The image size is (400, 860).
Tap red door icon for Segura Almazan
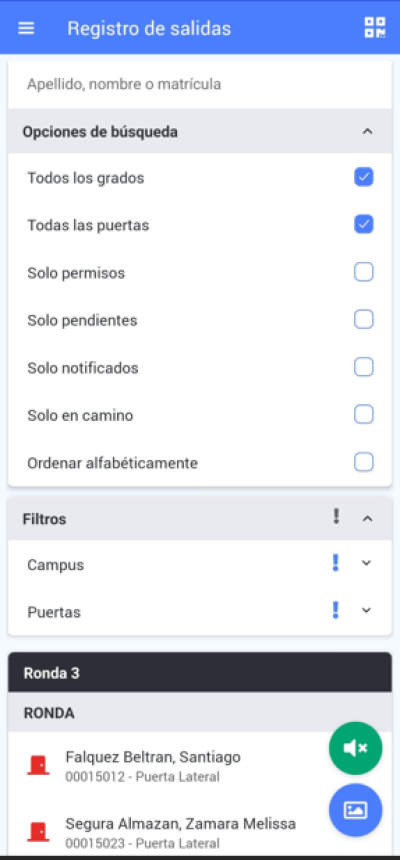38,832
